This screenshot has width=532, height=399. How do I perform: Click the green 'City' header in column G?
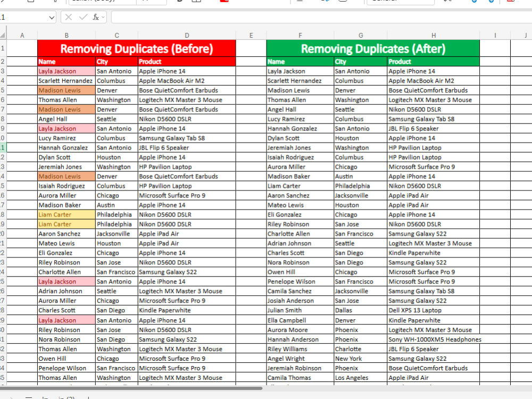coord(361,62)
